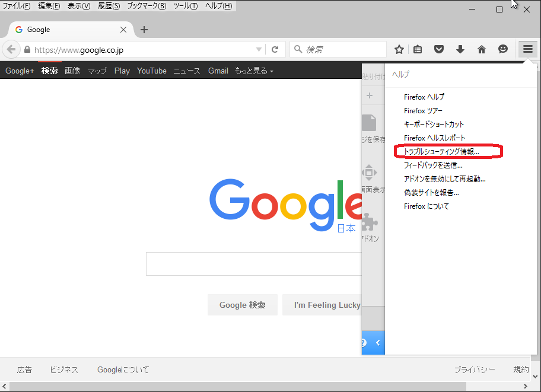Open ファイル(F) menu
The image size is (541, 392).
click(x=17, y=5)
